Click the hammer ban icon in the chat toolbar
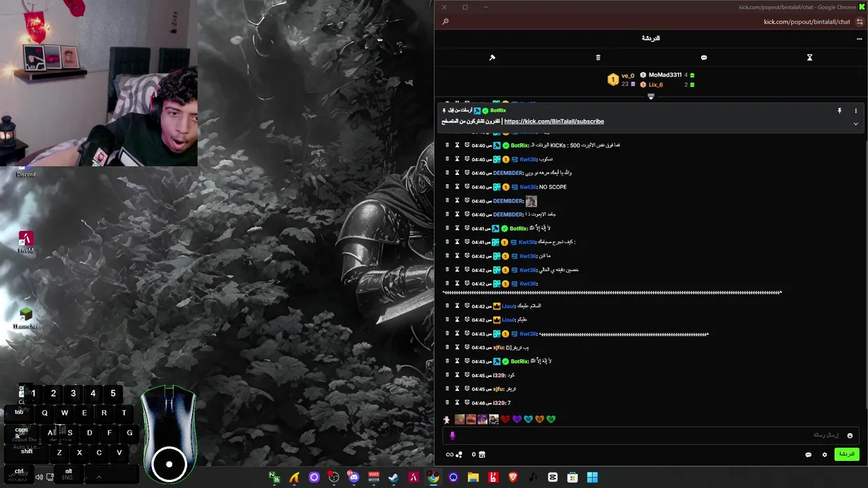The image size is (868, 488). tap(492, 58)
